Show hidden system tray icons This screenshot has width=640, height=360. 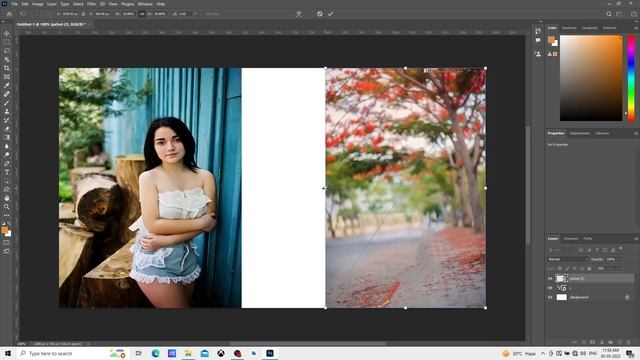(x=543, y=353)
